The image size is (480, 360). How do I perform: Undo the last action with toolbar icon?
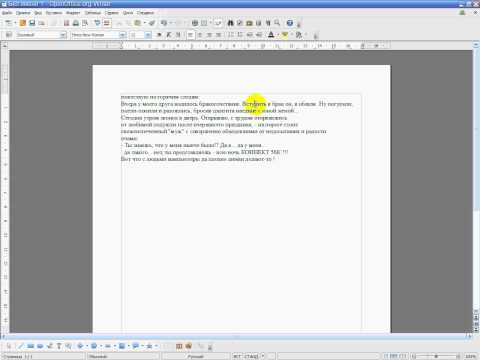pyautogui.click(x=163, y=23)
